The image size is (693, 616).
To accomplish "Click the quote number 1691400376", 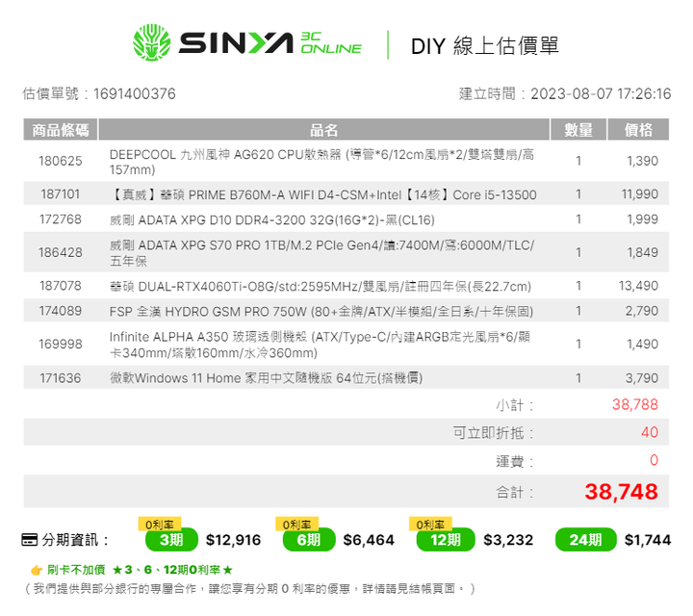I will coord(135,93).
